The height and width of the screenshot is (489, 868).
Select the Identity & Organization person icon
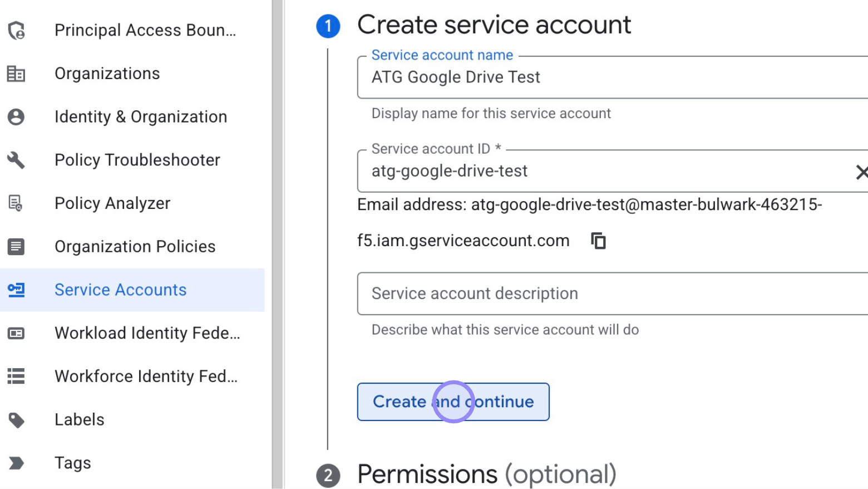pyautogui.click(x=16, y=116)
